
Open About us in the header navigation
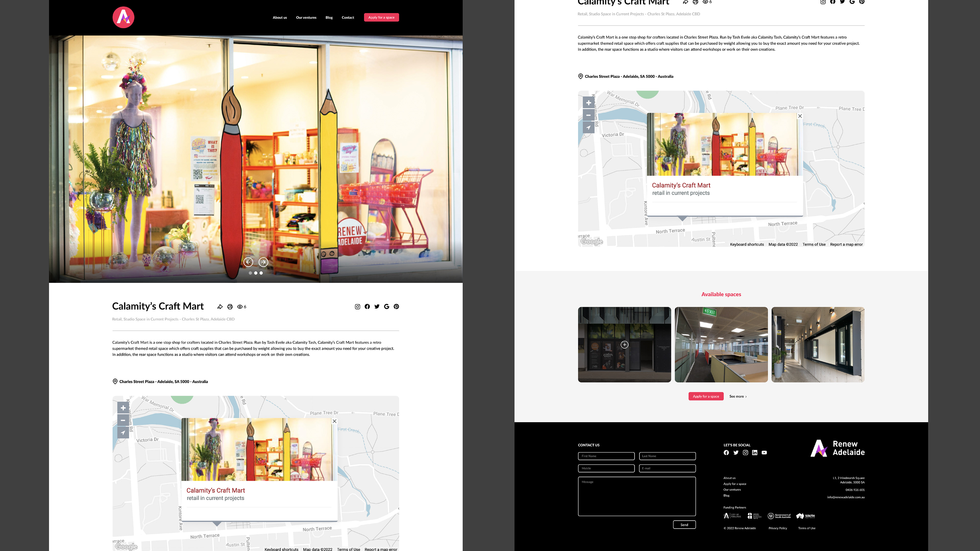point(280,18)
